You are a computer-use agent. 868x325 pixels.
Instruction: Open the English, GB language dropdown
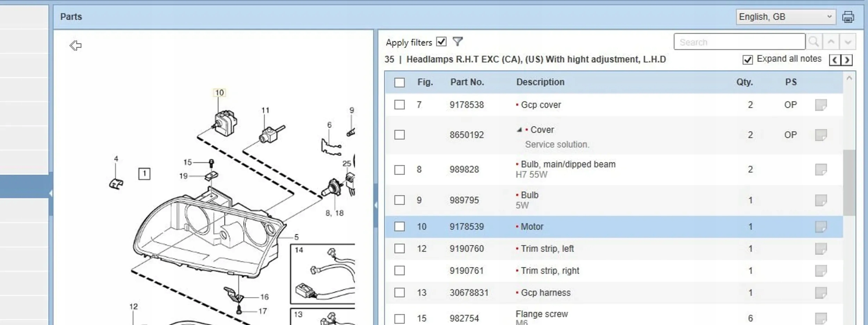[x=786, y=17]
